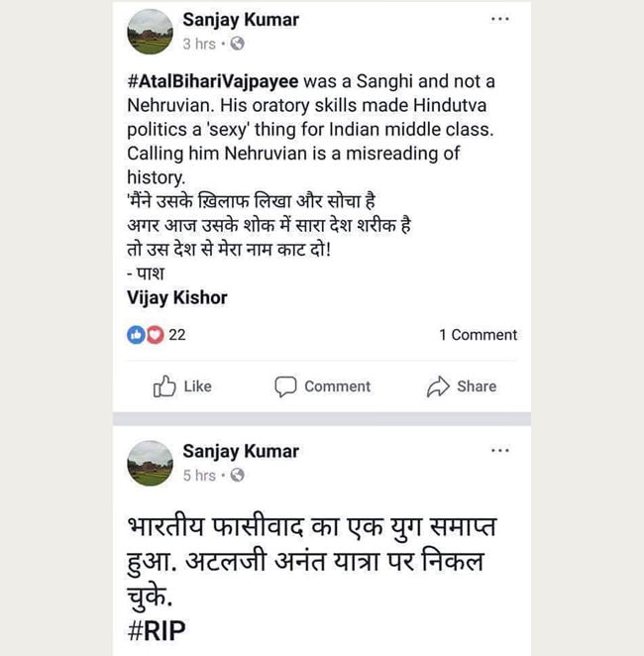
Task: Click the blue thumbs-up reaction icon
Action: 136,335
